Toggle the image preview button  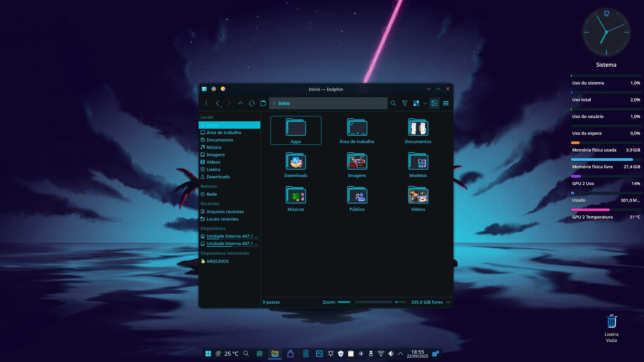[434, 103]
